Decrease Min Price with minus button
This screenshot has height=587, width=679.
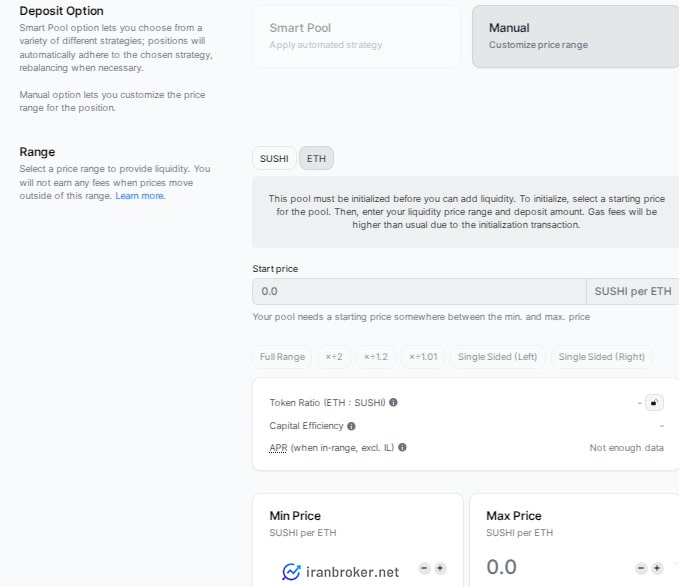pyautogui.click(x=424, y=568)
